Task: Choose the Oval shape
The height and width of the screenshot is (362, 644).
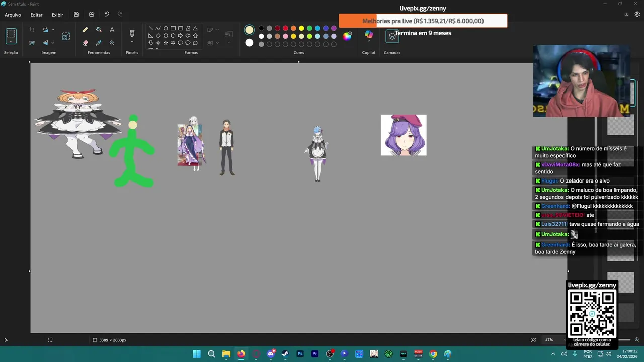Action: point(166,29)
